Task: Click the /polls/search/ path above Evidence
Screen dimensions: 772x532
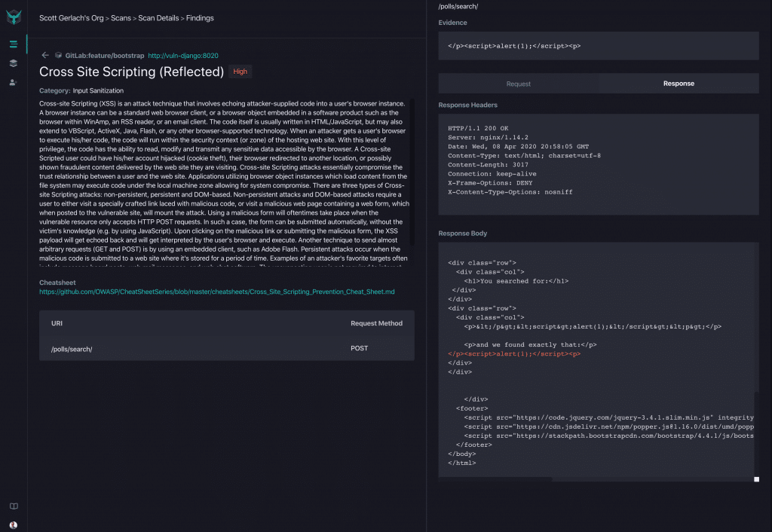Action: 458,6
